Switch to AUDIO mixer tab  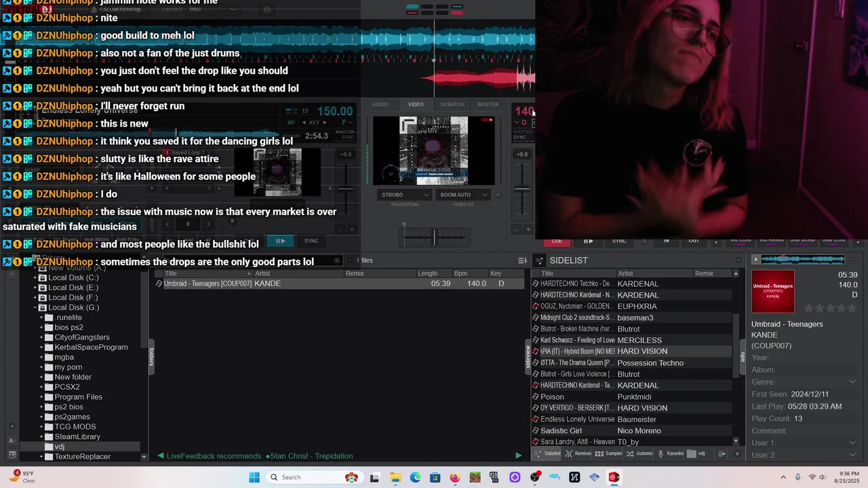click(x=380, y=104)
